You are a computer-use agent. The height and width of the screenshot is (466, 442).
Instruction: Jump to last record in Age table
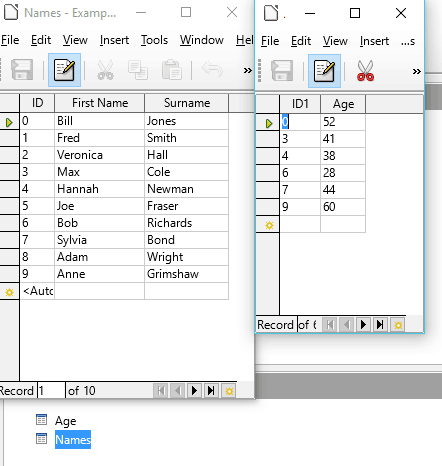[380, 324]
